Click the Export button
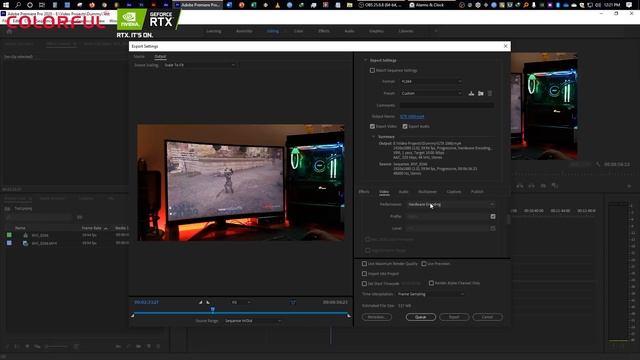The width and height of the screenshot is (640, 360). tap(454, 317)
